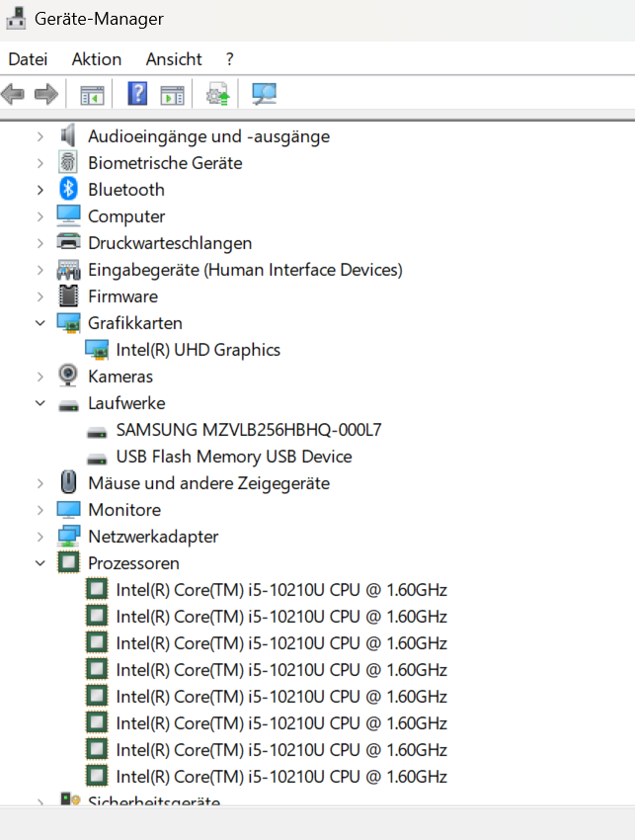Toggle the console tree pane toolbar icon
This screenshot has height=840, width=635.
click(92, 95)
